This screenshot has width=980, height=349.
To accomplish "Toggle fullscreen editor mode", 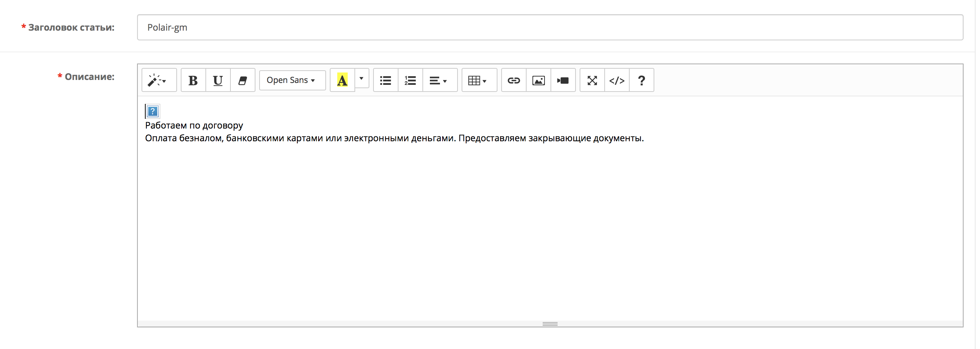I will (x=592, y=80).
